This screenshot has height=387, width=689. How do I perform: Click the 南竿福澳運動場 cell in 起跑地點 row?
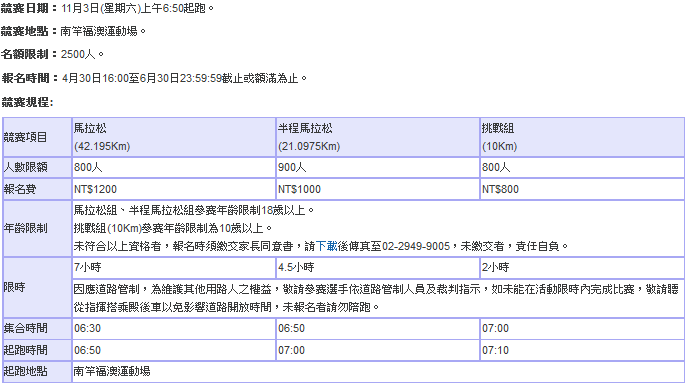(x=378, y=372)
